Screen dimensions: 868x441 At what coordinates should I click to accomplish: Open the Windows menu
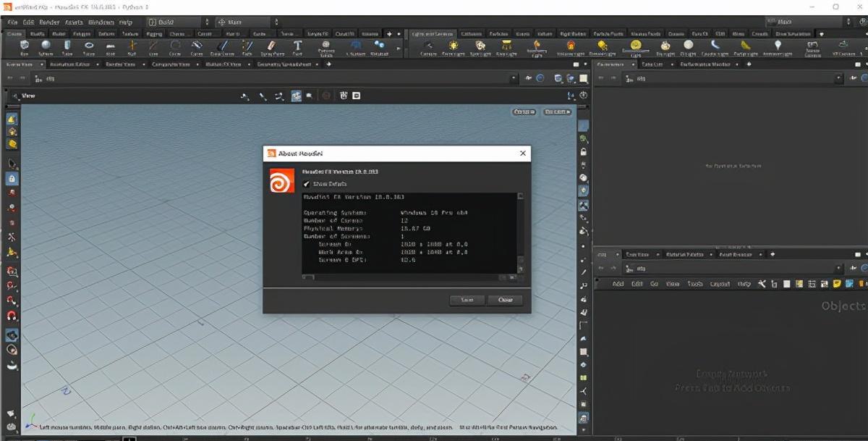tap(101, 22)
